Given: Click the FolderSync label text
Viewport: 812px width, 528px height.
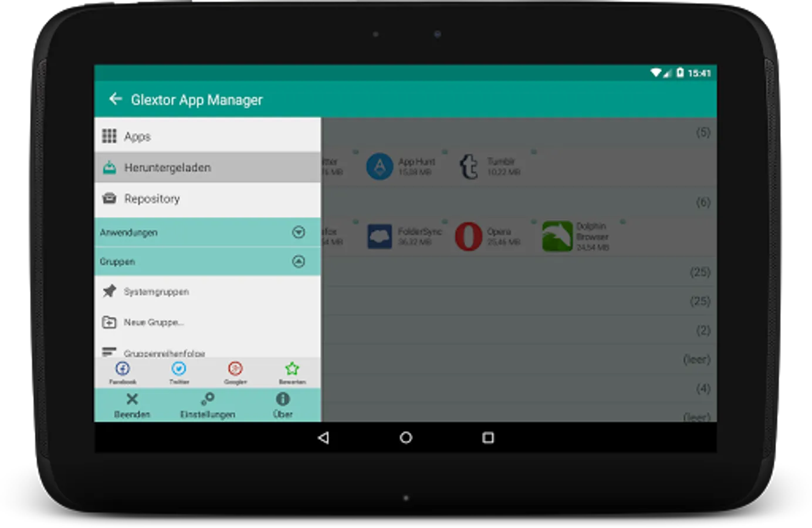Looking at the screenshot, I should pyautogui.click(x=419, y=231).
